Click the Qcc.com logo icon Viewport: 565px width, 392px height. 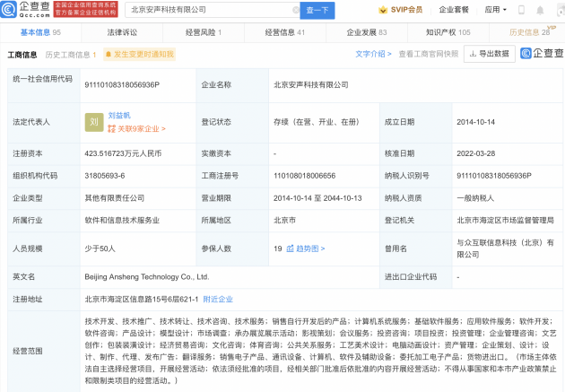coord(9,10)
